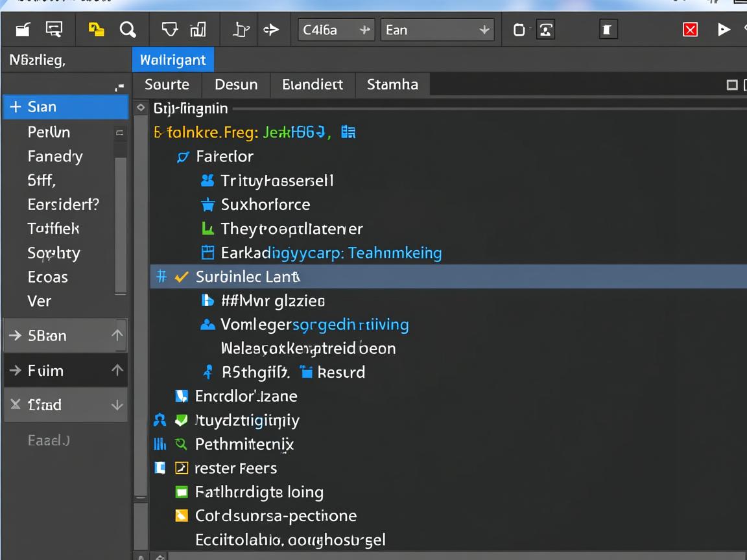Open the Stamha tab
The height and width of the screenshot is (560, 747).
pyautogui.click(x=392, y=84)
